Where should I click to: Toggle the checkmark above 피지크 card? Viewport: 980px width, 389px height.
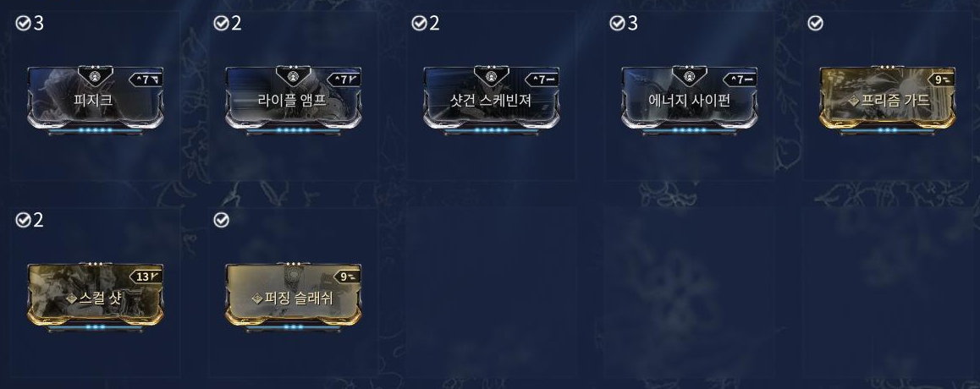(x=23, y=23)
